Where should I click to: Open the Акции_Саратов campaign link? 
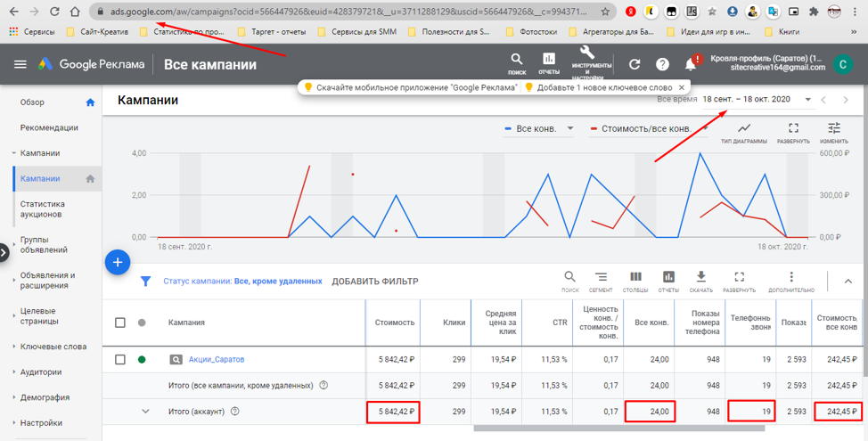click(x=216, y=359)
